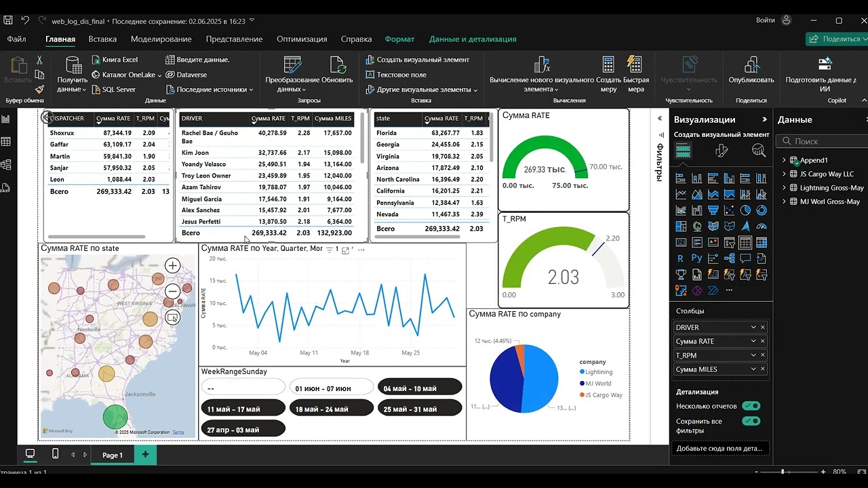This screenshot has width=868, height=488.
Task: Open the Файл menu
Action: [17, 39]
